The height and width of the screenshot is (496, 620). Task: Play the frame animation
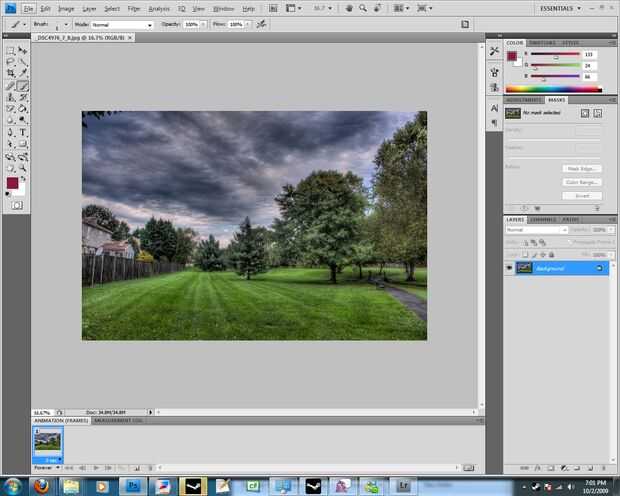[x=96, y=468]
